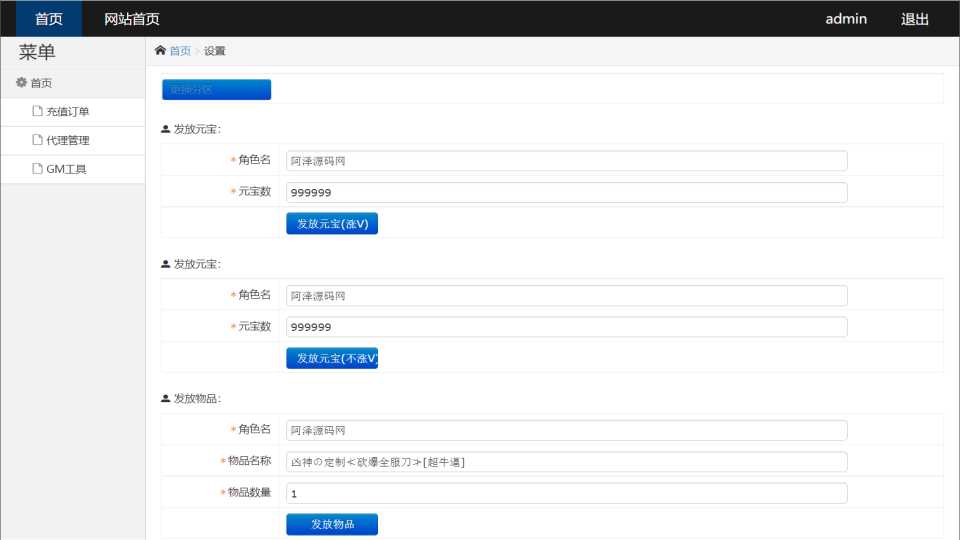
Task: Open 充值订单 from the sidebar menu
Action: [x=68, y=112]
